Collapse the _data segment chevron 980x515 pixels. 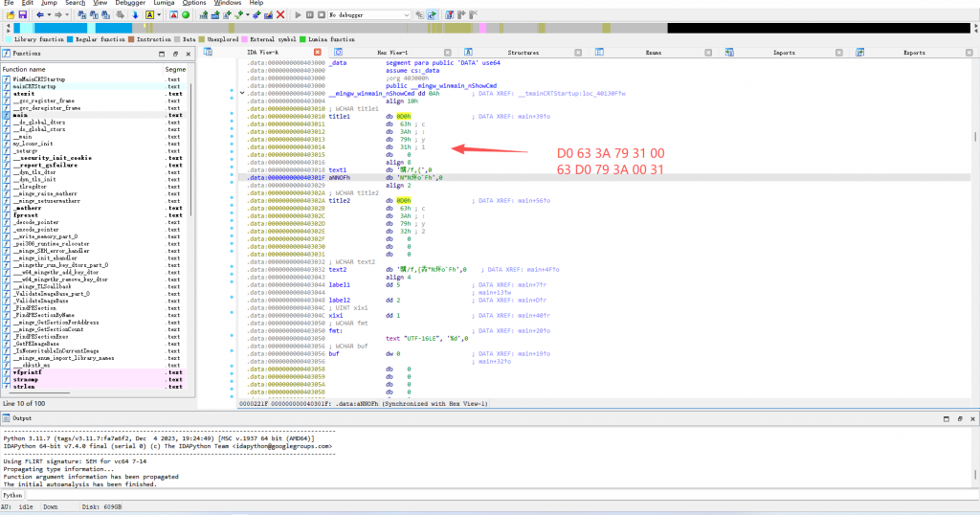click(x=241, y=93)
